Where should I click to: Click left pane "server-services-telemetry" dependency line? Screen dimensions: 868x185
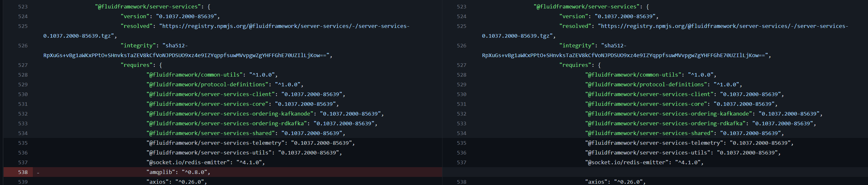coord(251,143)
